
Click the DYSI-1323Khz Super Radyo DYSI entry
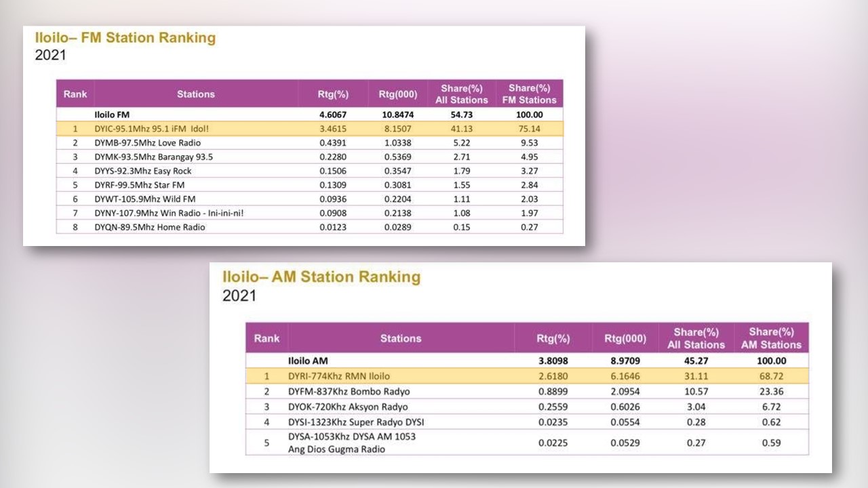click(x=356, y=422)
